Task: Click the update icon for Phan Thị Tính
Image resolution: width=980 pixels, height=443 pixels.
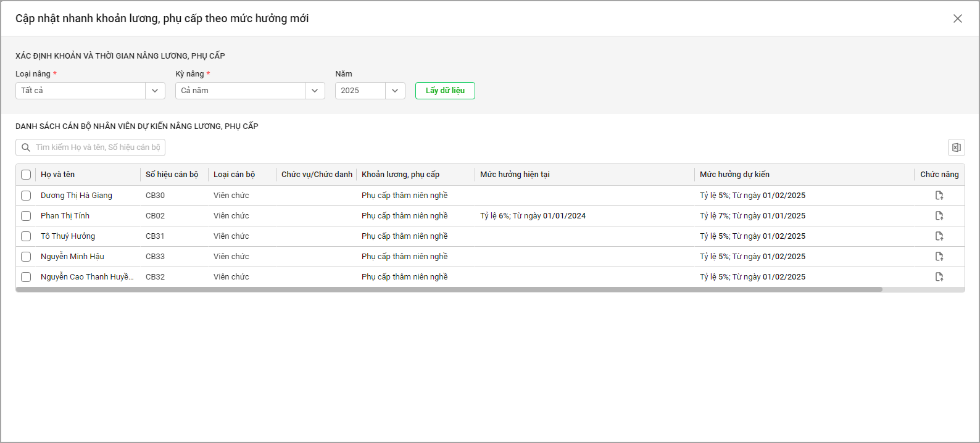Action: (939, 216)
